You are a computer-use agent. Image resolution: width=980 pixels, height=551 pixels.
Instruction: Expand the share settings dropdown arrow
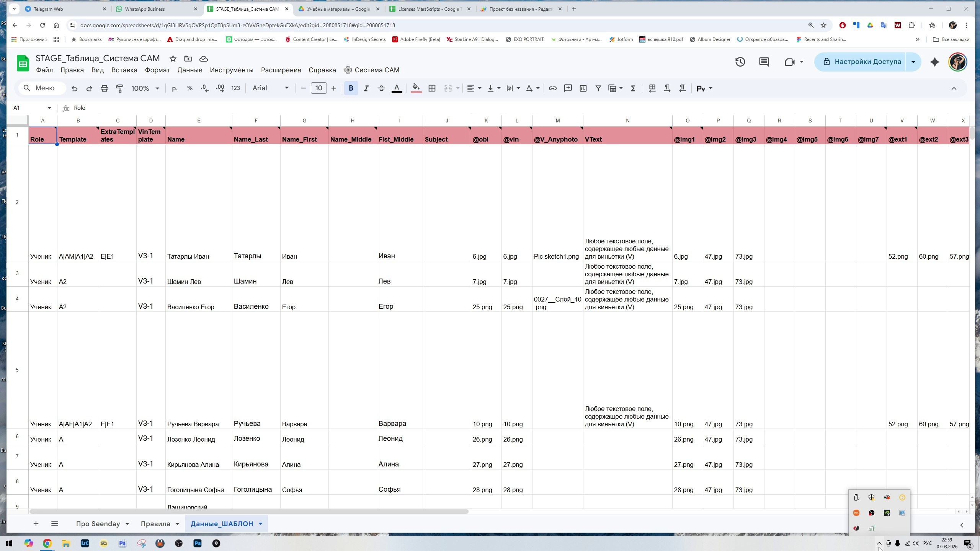click(913, 62)
